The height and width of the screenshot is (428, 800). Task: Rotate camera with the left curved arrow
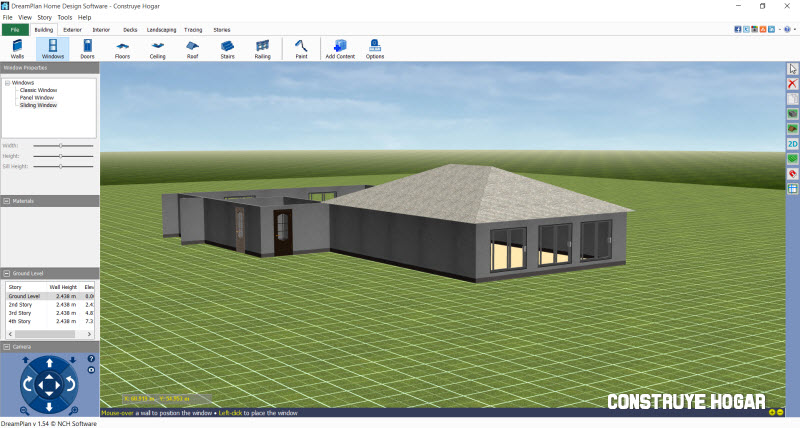tap(28, 384)
